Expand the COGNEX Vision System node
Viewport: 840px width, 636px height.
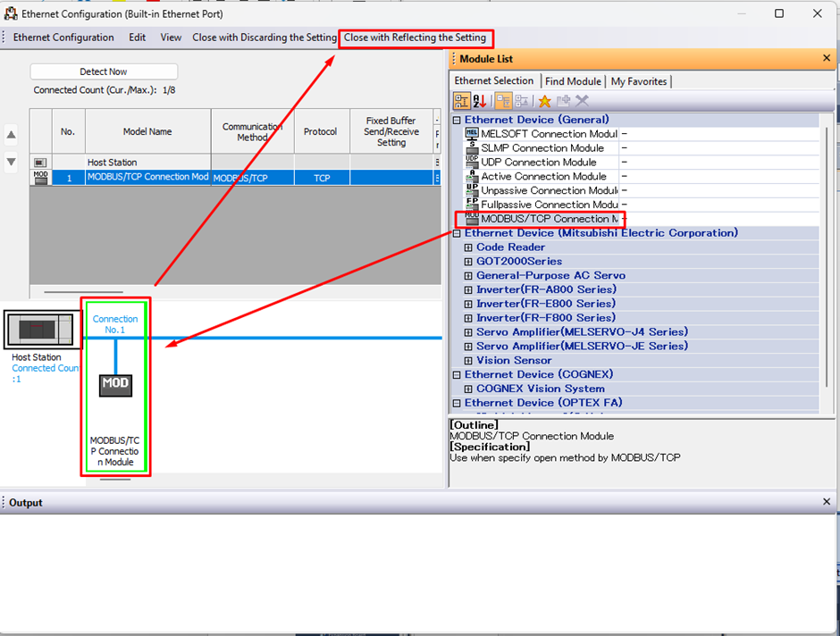click(x=468, y=389)
